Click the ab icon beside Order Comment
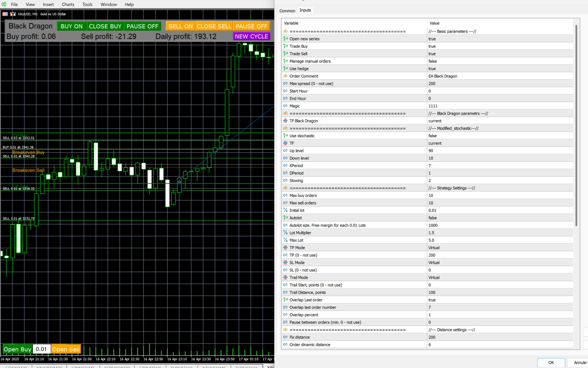The height and width of the screenshot is (368, 588). [x=286, y=76]
